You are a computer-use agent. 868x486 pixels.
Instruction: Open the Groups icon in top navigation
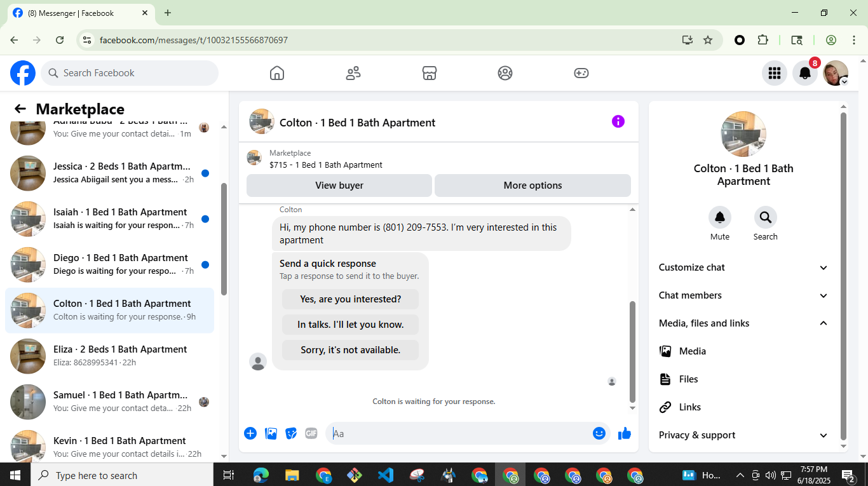point(505,73)
